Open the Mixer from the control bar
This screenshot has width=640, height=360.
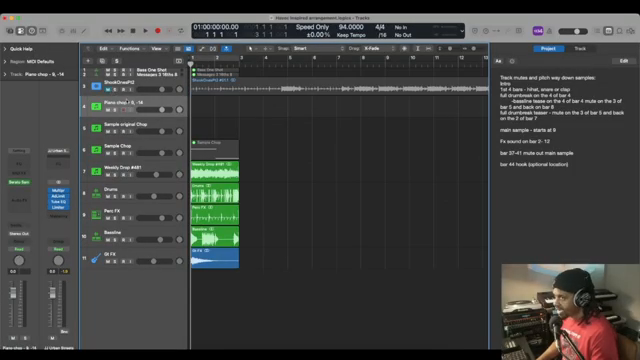73,31
